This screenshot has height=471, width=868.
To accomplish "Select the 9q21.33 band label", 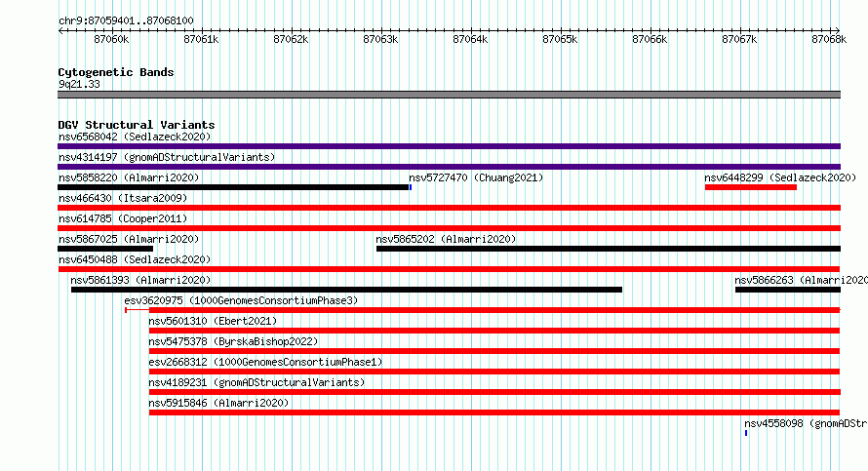I will [79, 84].
